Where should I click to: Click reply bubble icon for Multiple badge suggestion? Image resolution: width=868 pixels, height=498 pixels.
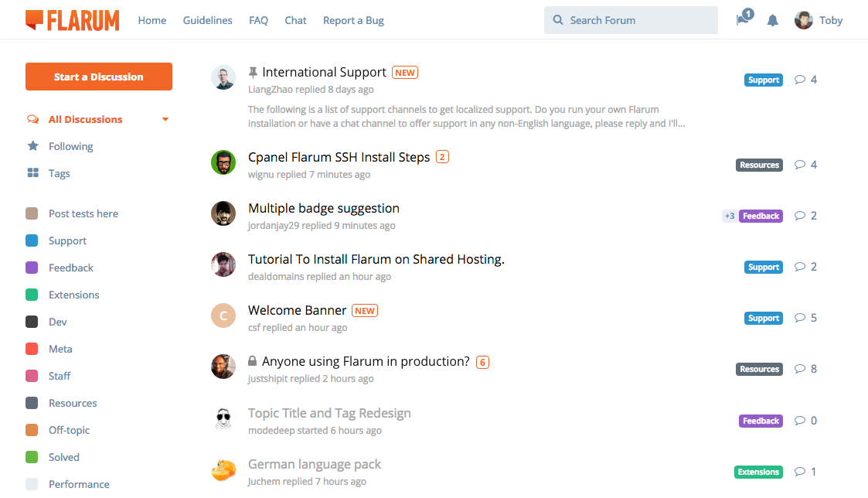pyautogui.click(x=799, y=216)
